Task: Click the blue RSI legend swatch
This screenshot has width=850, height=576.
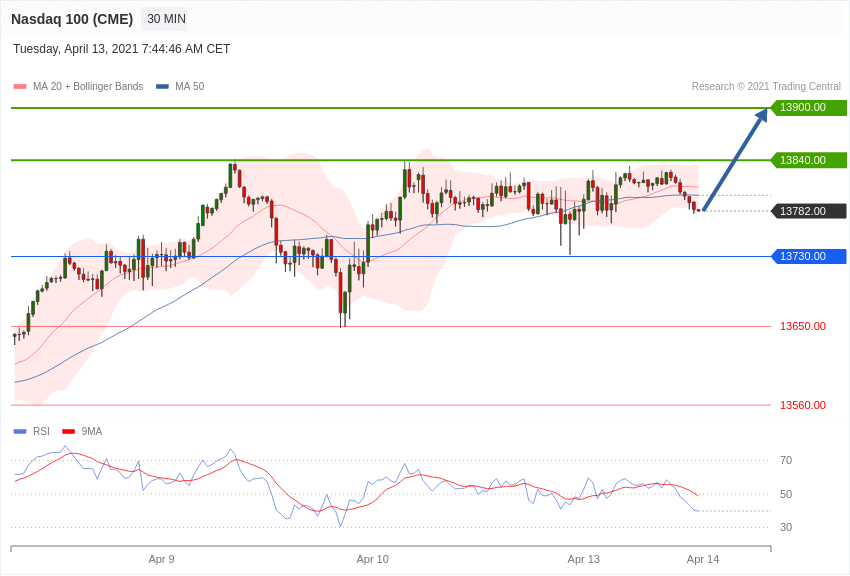Action: tap(20, 431)
